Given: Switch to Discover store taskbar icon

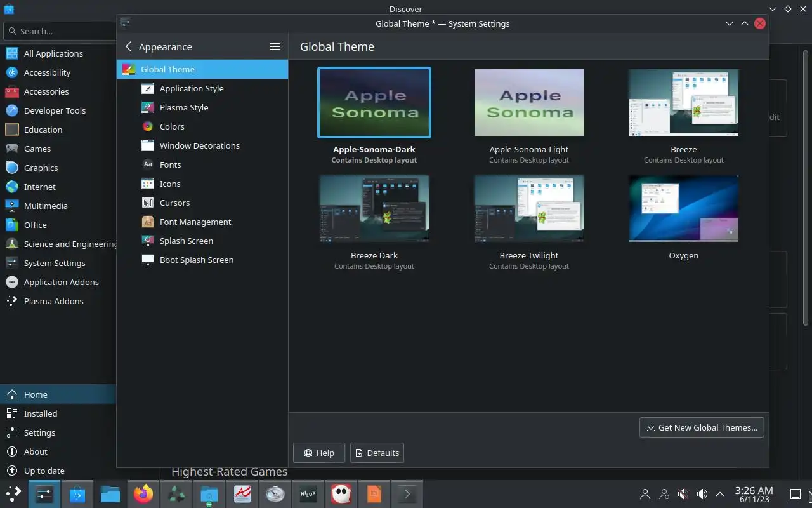Looking at the screenshot, I should coord(77,494).
